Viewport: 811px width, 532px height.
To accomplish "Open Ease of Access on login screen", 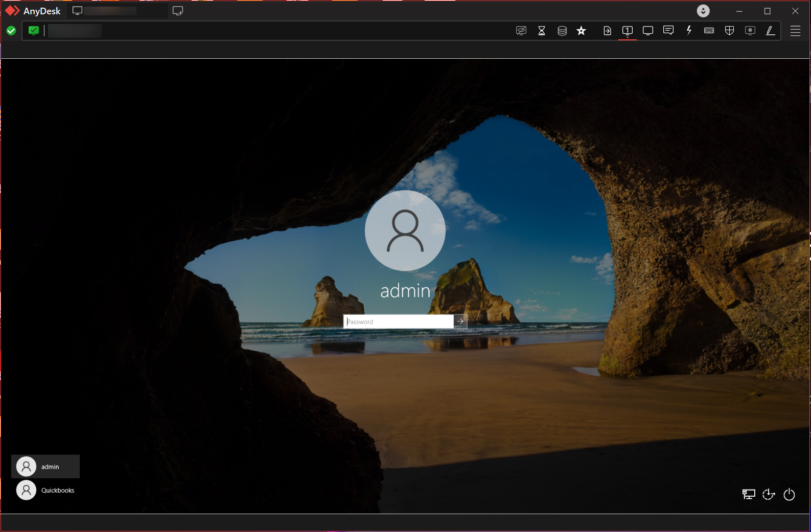I will [769, 494].
